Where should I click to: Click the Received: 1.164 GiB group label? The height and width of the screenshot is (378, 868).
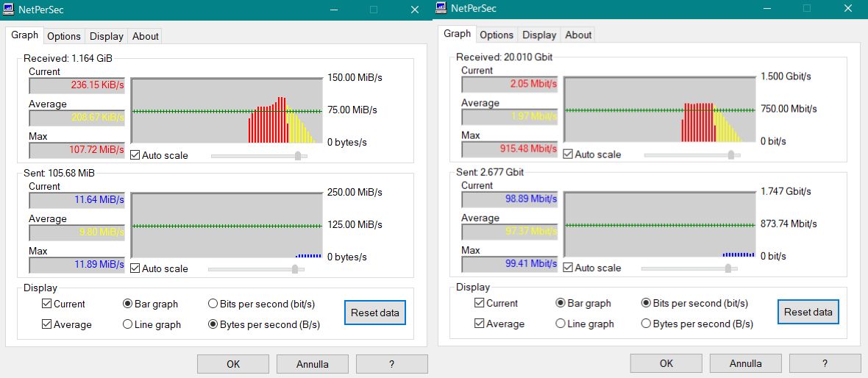tap(69, 58)
